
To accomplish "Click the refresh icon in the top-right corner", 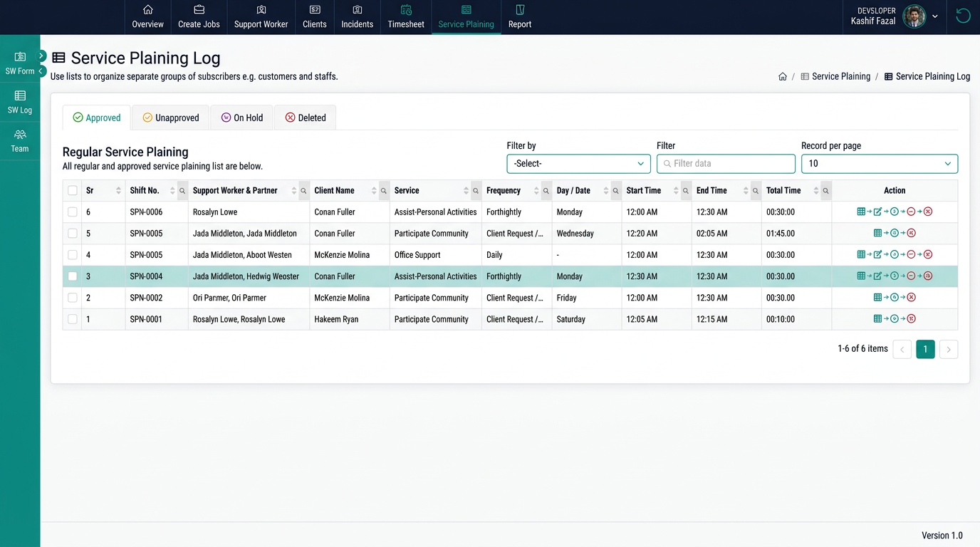I will pyautogui.click(x=963, y=16).
